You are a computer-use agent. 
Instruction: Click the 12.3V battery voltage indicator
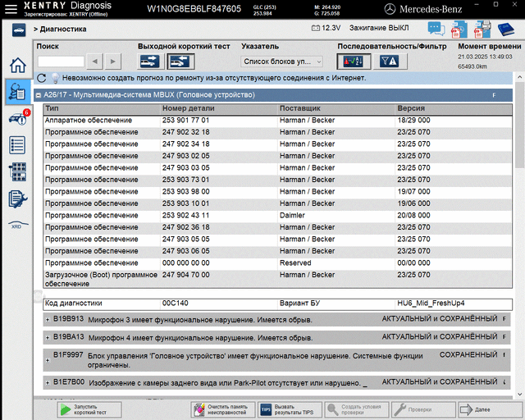pyautogui.click(x=326, y=28)
